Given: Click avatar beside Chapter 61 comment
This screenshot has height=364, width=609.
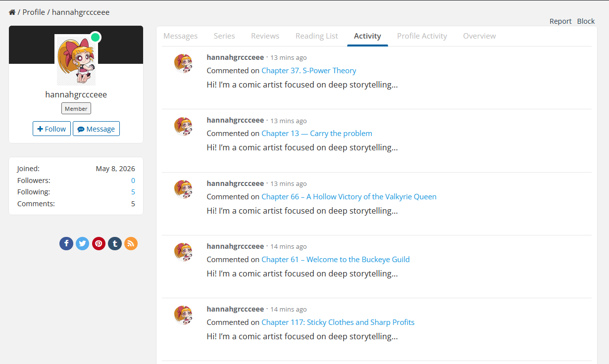Looking at the screenshot, I should coord(183,252).
